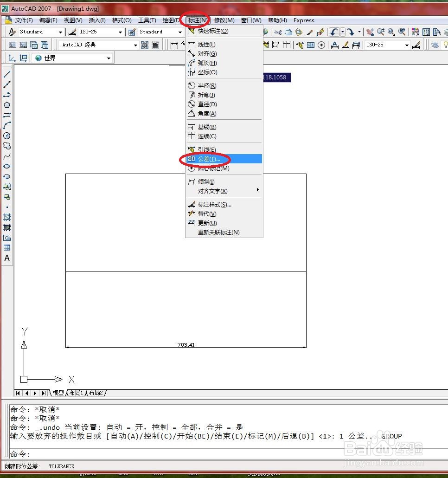Open the 修改(M) menu
Screen dimensions: 448x478
coord(224,20)
